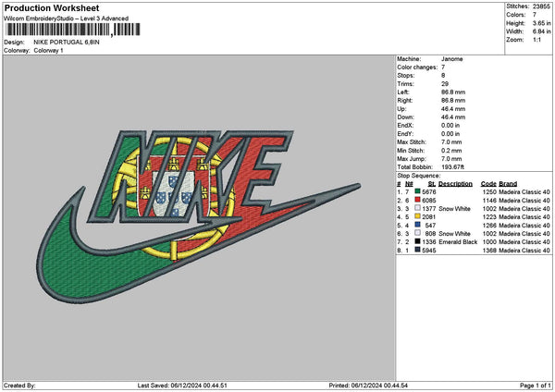
Task: Select the Max Jump value 7.0 mm
Action: 451,159
